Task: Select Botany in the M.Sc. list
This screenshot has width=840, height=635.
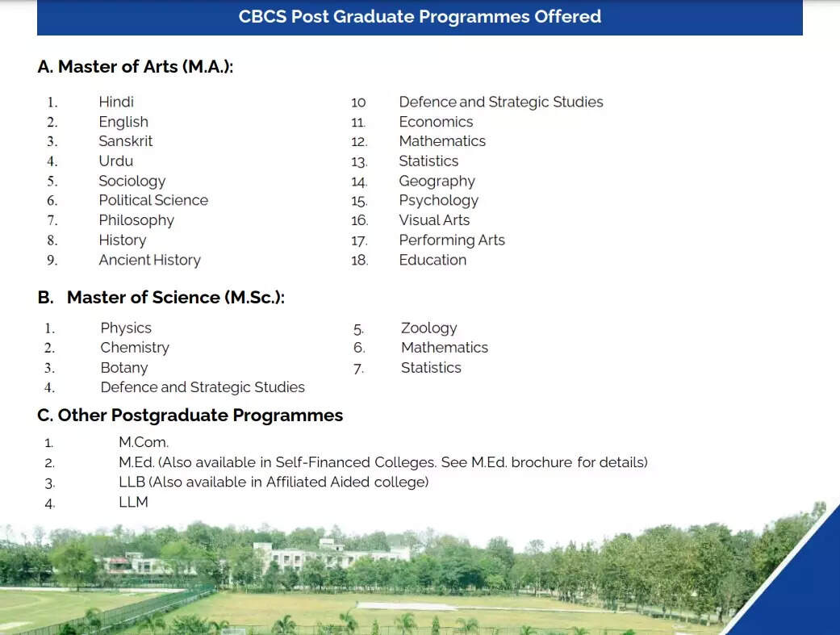Action: 124,367
